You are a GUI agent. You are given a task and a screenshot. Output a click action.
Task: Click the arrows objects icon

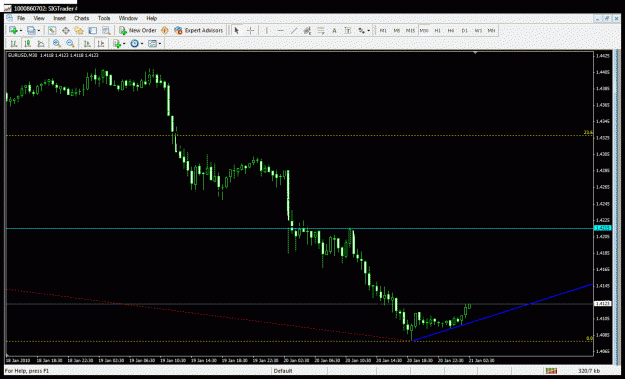(x=362, y=30)
